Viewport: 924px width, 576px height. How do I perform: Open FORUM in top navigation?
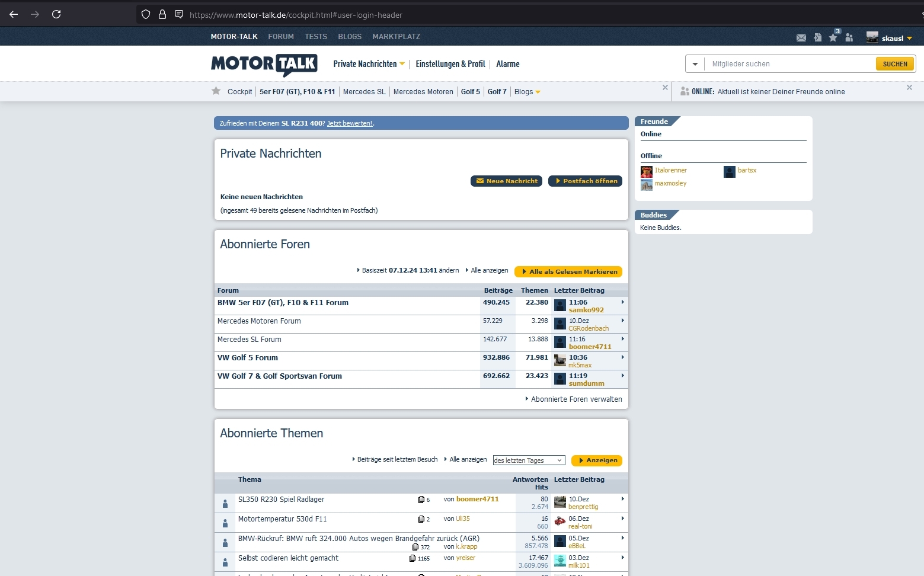pyautogui.click(x=281, y=37)
